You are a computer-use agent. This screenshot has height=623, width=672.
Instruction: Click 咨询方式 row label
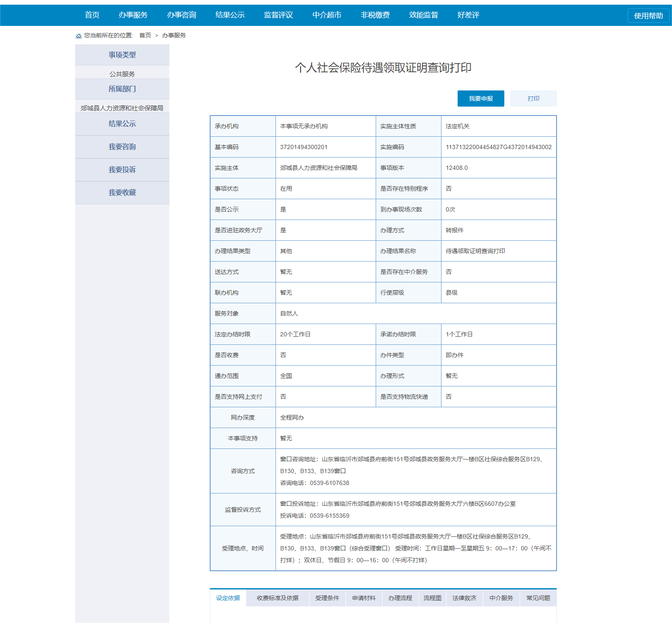tap(243, 471)
